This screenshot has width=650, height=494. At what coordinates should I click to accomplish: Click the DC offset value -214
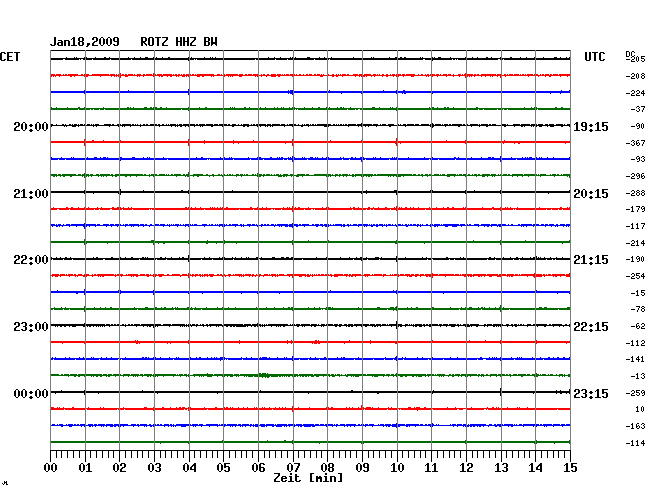point(635,243)
